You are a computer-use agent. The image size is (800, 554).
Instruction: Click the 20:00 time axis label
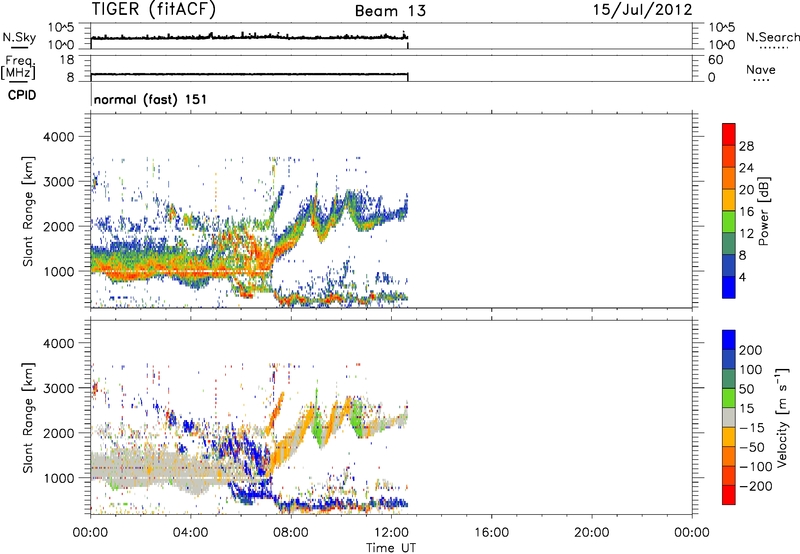pos(591,532)
